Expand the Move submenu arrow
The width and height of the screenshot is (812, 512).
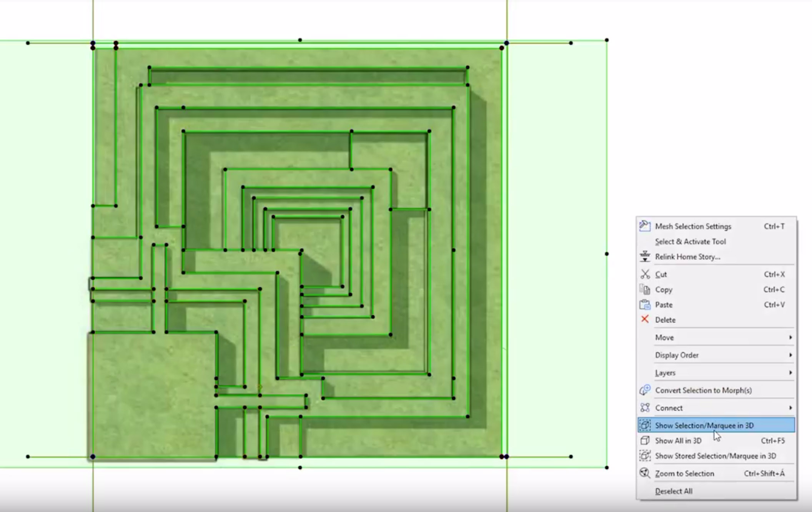[x=790, y=337]
